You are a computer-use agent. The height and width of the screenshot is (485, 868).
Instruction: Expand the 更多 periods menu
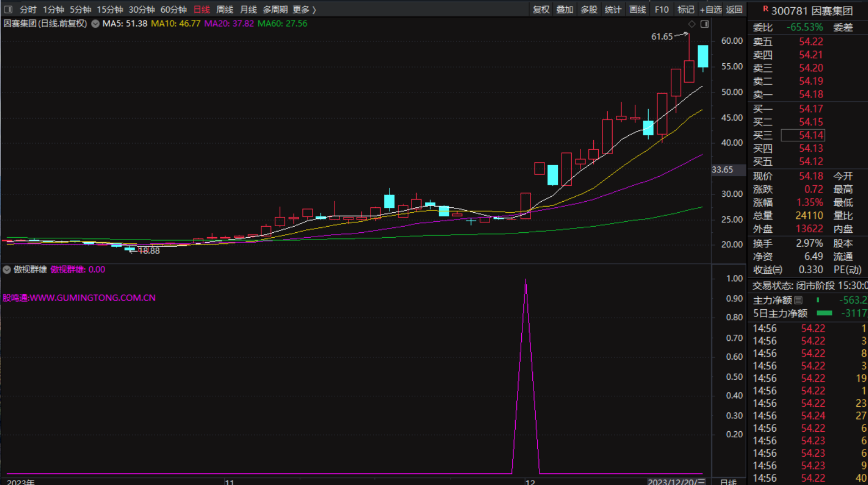coord(304,9)
